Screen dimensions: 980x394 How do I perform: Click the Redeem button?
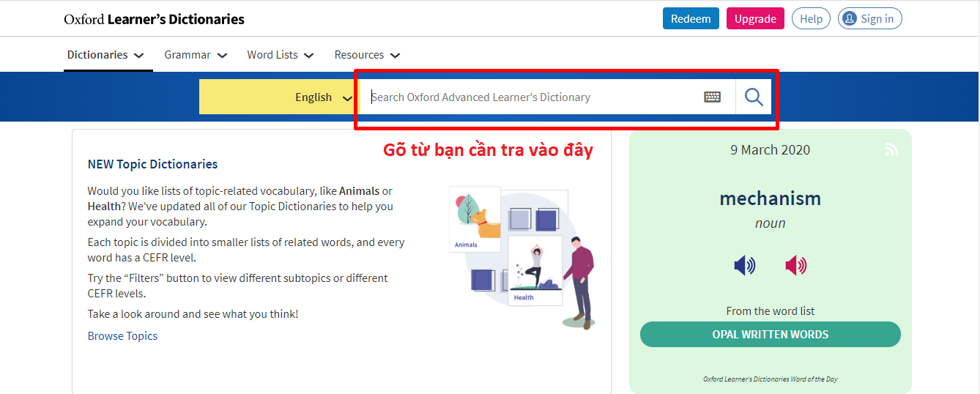691,19
